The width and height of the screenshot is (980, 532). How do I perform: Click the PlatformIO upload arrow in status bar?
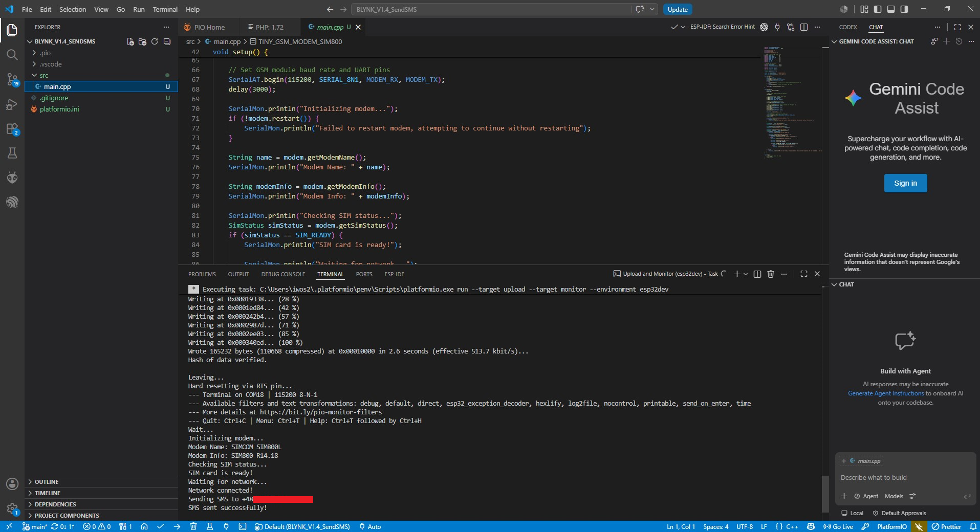pyautogui.click(x=177, y=526)
